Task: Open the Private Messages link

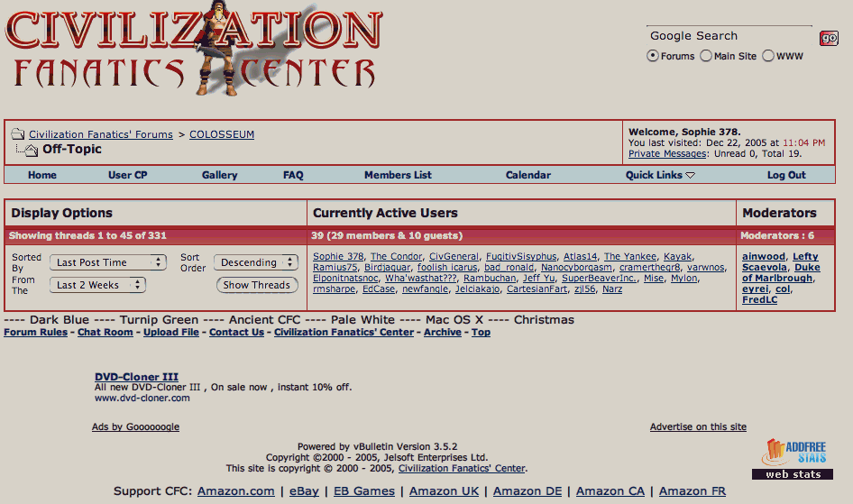Action: tap(667, 154)
